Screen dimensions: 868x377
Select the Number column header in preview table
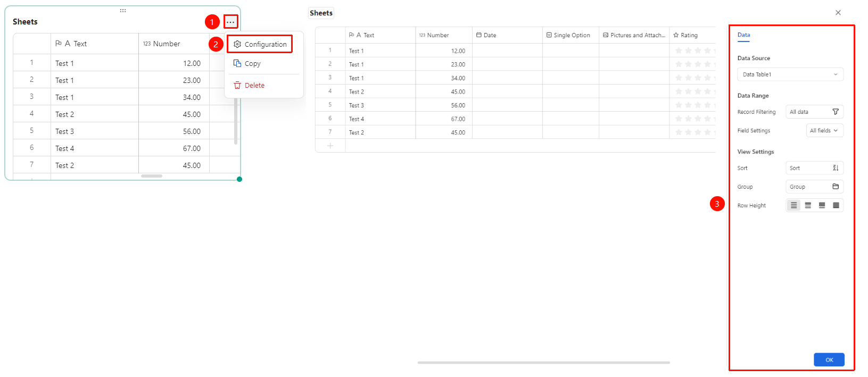pos(444,35)
